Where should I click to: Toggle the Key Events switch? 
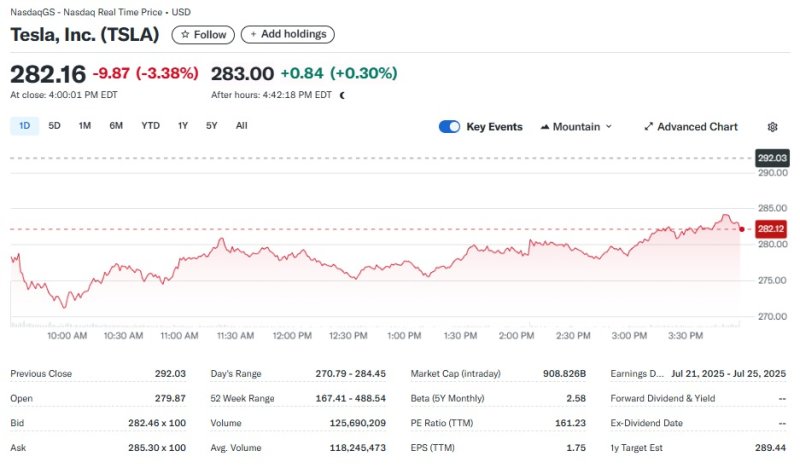click(449, 127)
